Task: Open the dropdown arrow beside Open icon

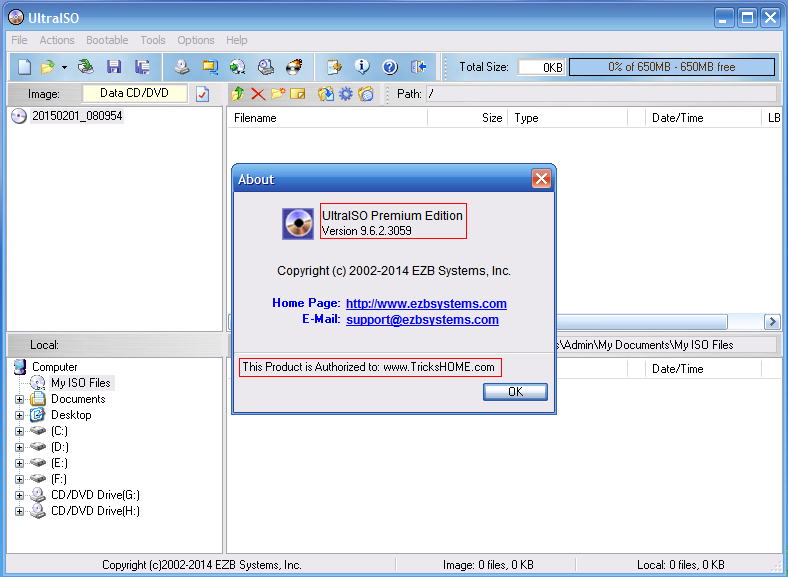Action: coord(64,67)
